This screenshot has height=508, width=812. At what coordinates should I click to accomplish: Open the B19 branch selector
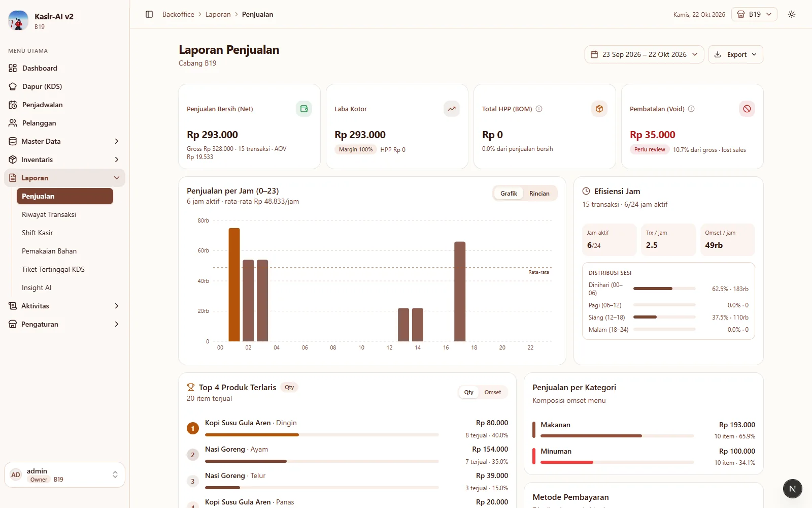(755, 14)
